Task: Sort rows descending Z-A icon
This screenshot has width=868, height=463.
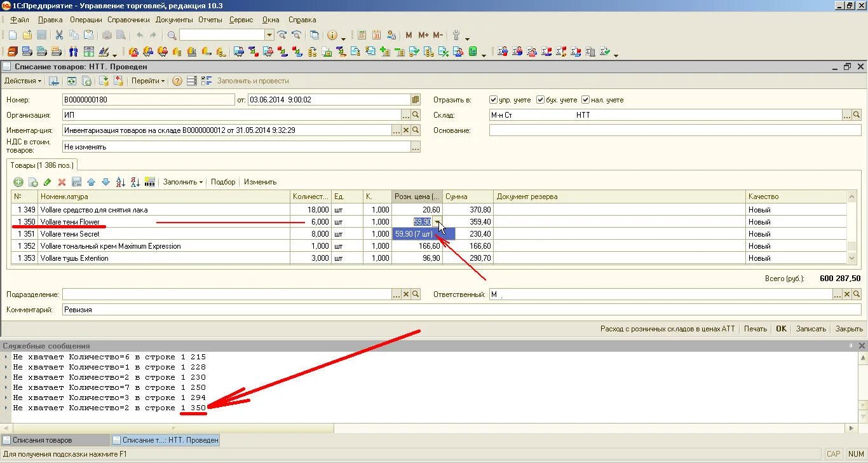Action: [135, 182]
